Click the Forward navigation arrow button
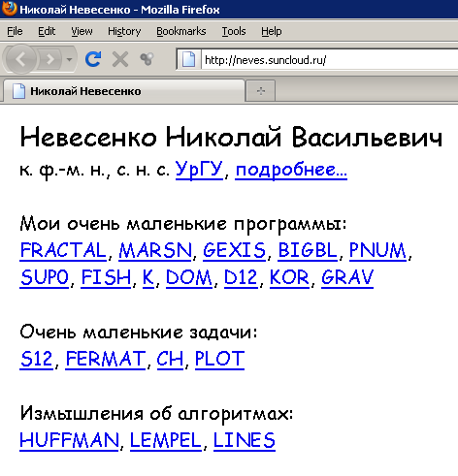458x476 pixels. 50,59
